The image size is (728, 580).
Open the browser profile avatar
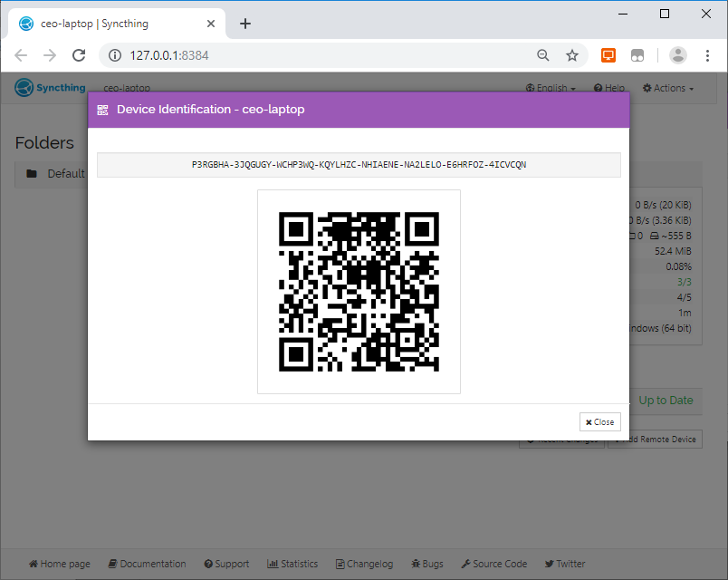pyautogui.click(x=678, y=55)
